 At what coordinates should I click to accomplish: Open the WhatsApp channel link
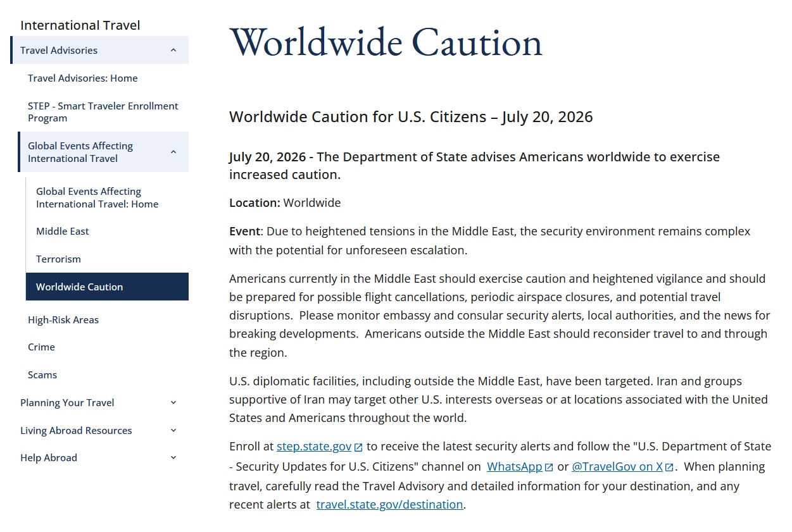pos(515,467)
